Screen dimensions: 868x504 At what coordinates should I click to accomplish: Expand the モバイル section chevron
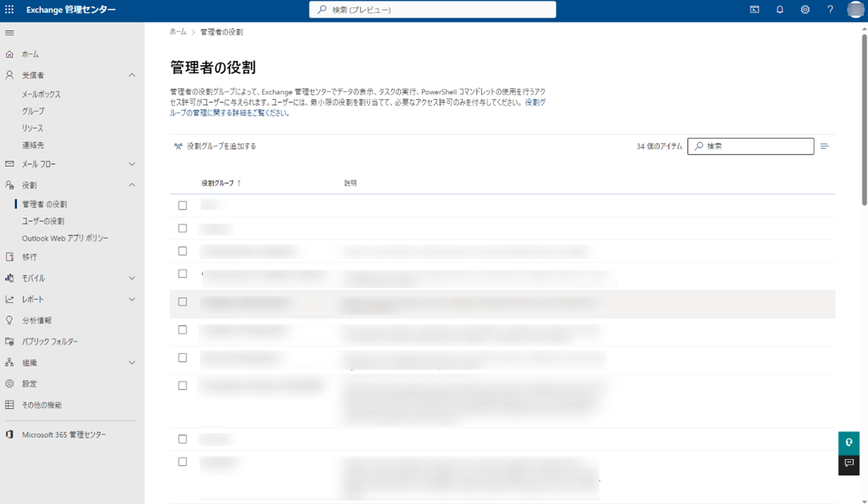pos(132,278)
